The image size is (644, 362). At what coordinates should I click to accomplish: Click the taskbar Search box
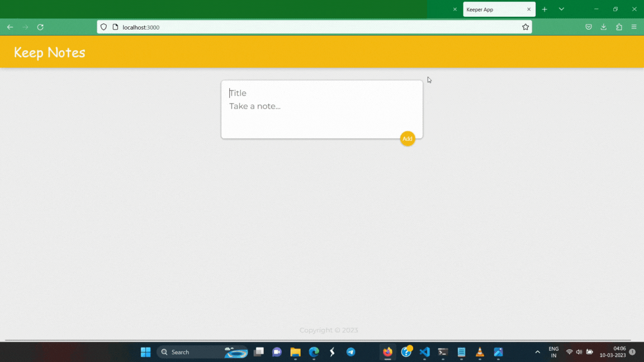click(x=202, y=352)
